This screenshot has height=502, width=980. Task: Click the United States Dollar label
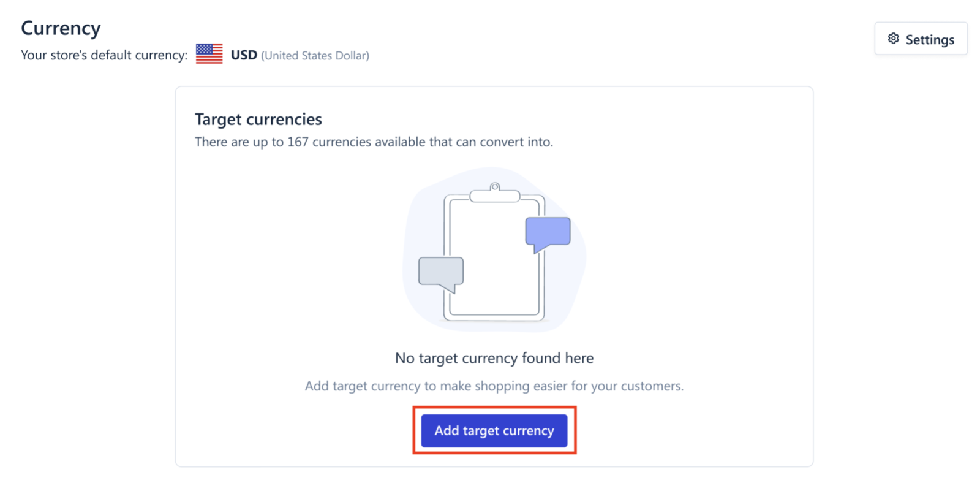(315, 56)
